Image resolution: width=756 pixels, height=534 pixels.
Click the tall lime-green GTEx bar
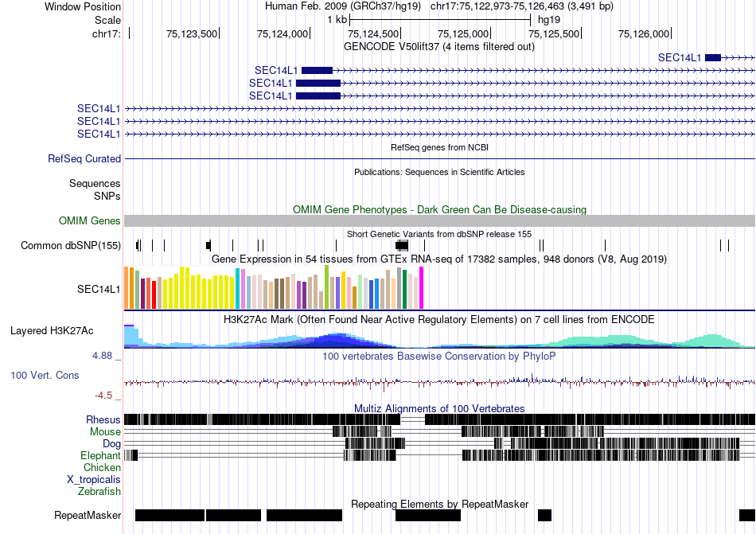pos(326,287)
